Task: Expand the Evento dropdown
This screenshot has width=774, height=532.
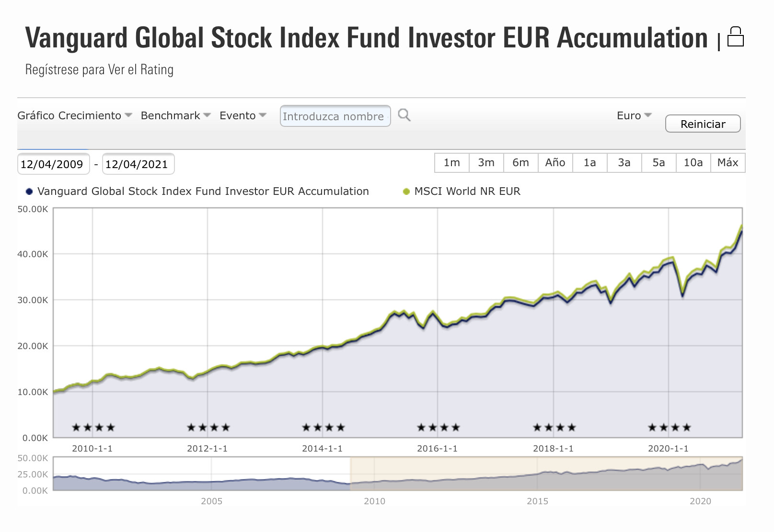Action: click(x=243, y=115)
